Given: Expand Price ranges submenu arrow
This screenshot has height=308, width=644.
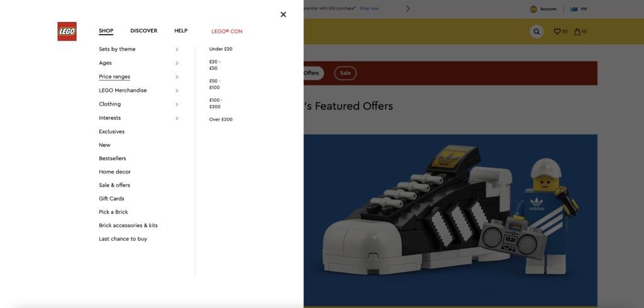Looking at the screenshot, I should 177,77.
